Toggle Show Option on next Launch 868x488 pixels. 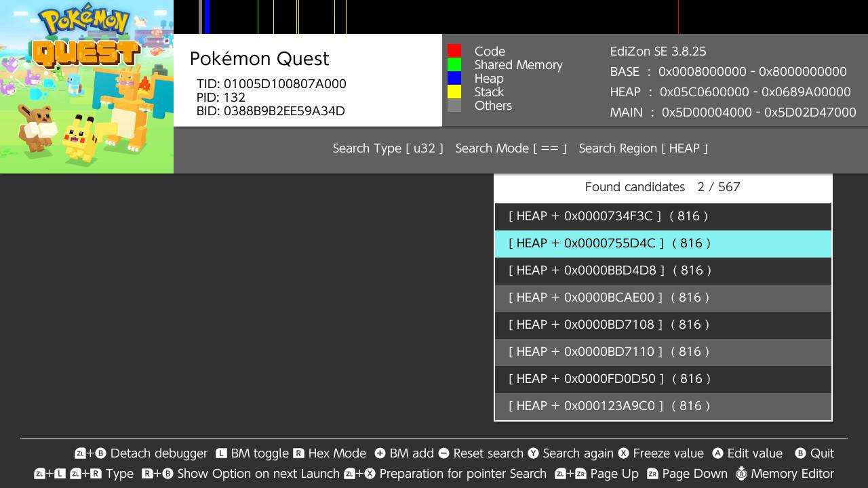[x=258, y=474]
